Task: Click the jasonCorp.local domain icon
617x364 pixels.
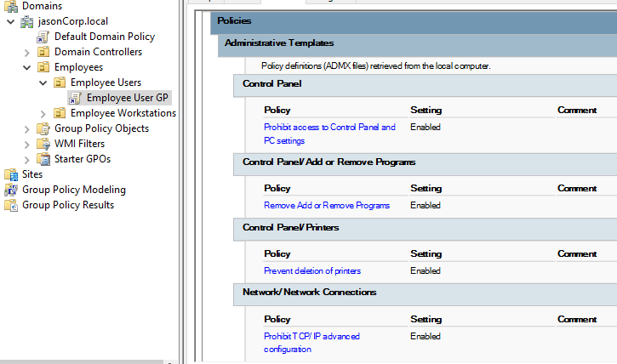Action: tap(27, 20)
